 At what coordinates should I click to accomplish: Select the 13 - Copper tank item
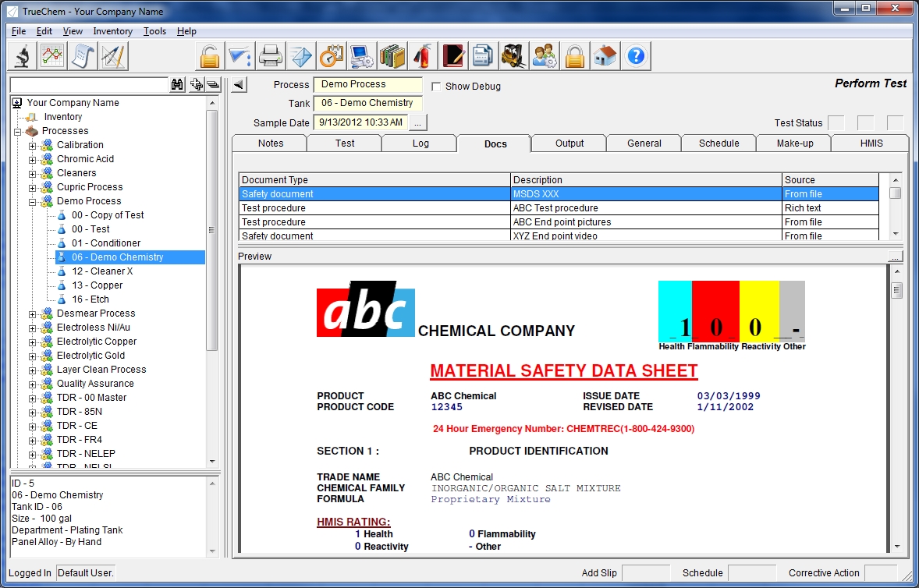pyautogui.click(x=97, y=285)
